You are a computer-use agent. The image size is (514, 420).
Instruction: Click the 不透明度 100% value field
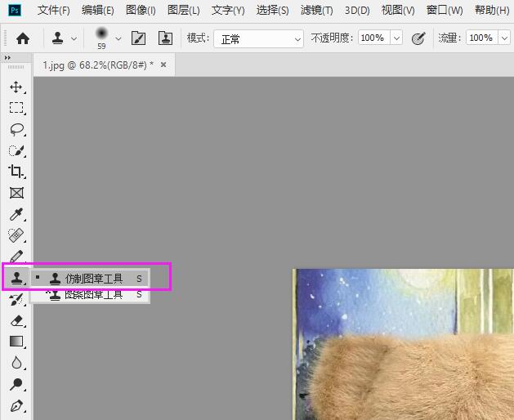coord(373,38)
